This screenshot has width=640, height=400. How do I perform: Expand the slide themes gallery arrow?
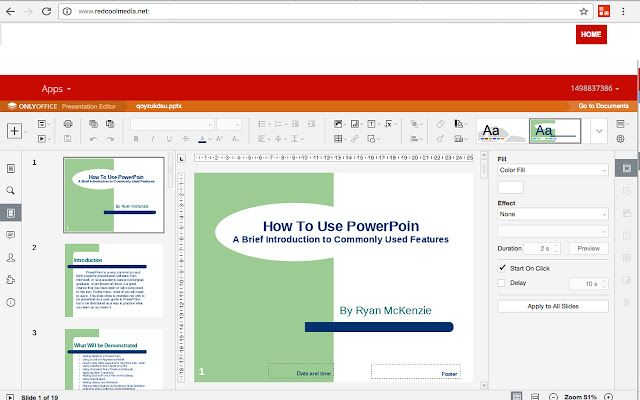[x=598, y=130]
